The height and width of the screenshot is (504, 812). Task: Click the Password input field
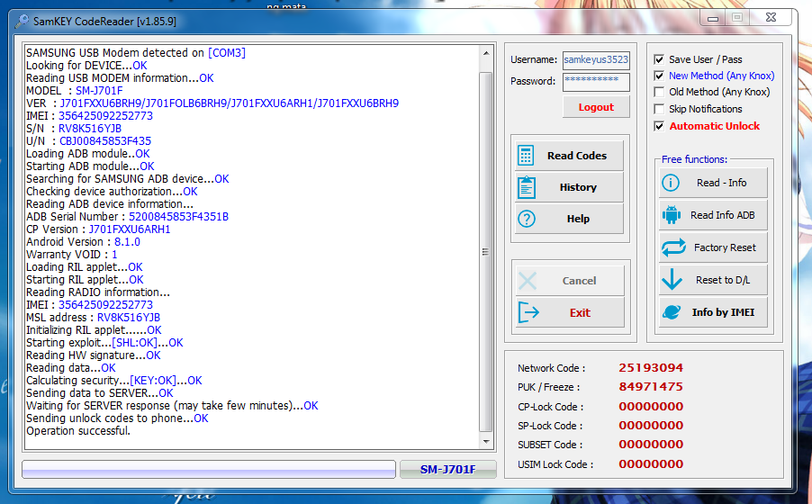point(596,81)
